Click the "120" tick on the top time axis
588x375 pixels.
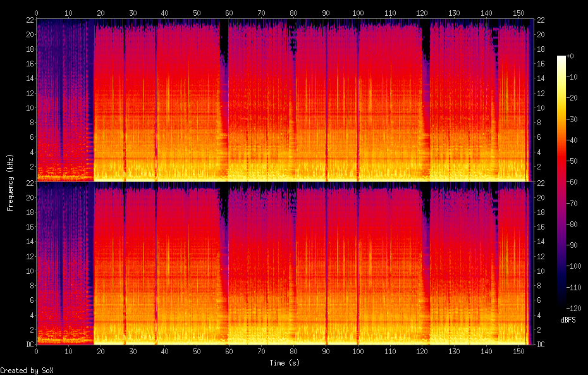(422, 13)
